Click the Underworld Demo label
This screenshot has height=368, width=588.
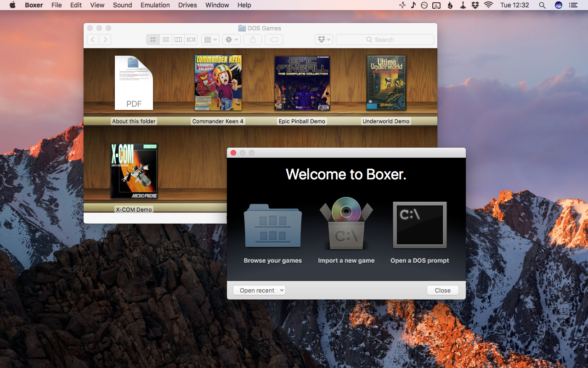click(386, 121)
